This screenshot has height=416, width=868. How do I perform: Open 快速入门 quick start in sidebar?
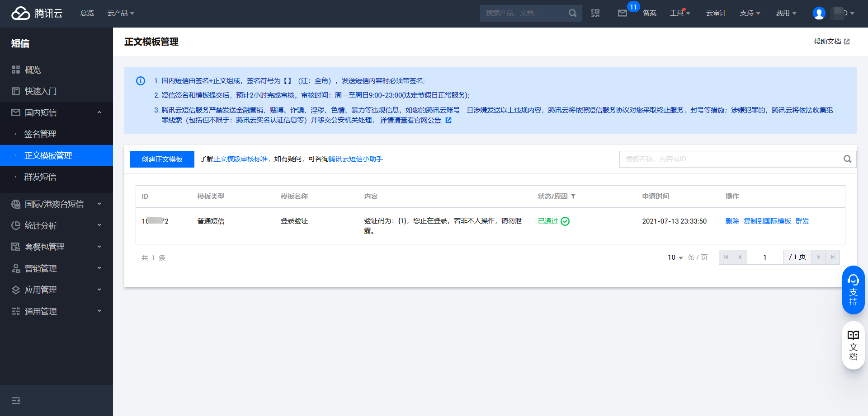coord(57,91)
